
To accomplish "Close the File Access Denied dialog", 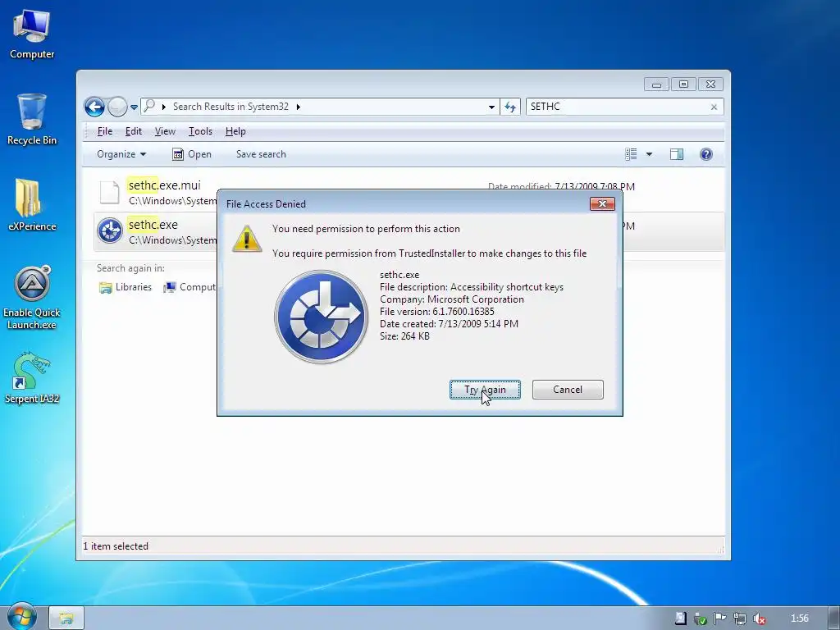I will 602,203.
